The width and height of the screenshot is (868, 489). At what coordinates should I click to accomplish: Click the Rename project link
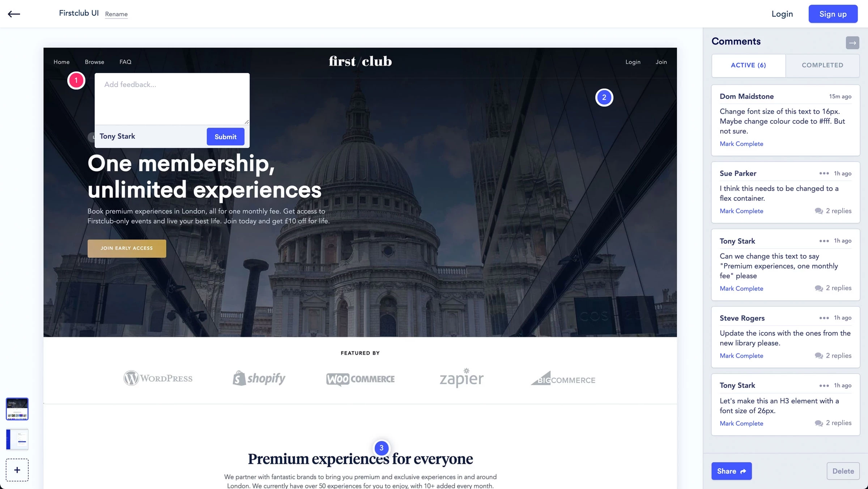[x=116, y=14]
